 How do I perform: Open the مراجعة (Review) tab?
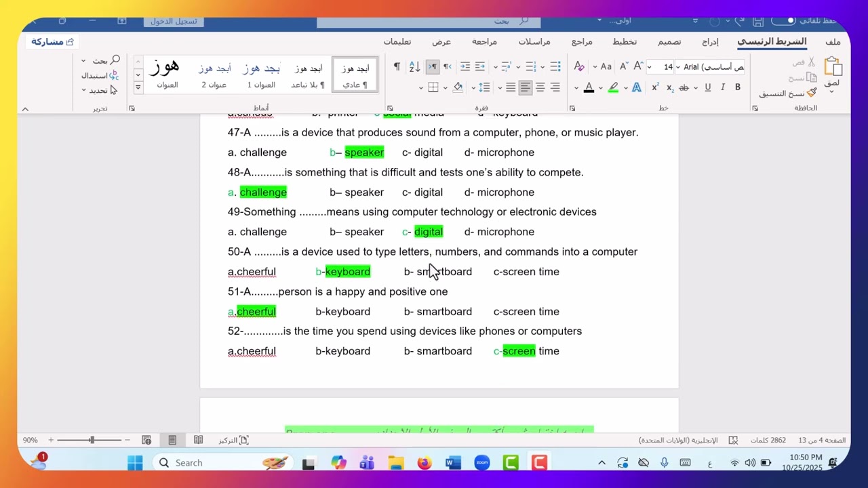click(485, 42)
